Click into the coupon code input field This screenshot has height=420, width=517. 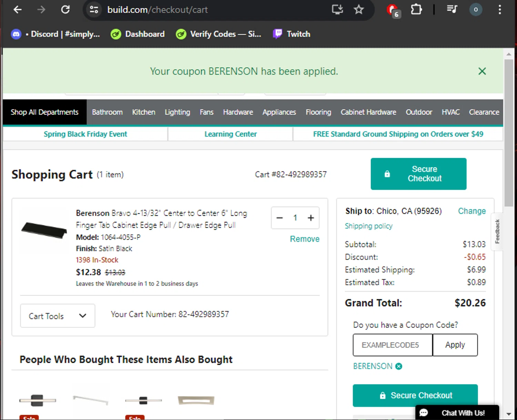tap(393, 345)
